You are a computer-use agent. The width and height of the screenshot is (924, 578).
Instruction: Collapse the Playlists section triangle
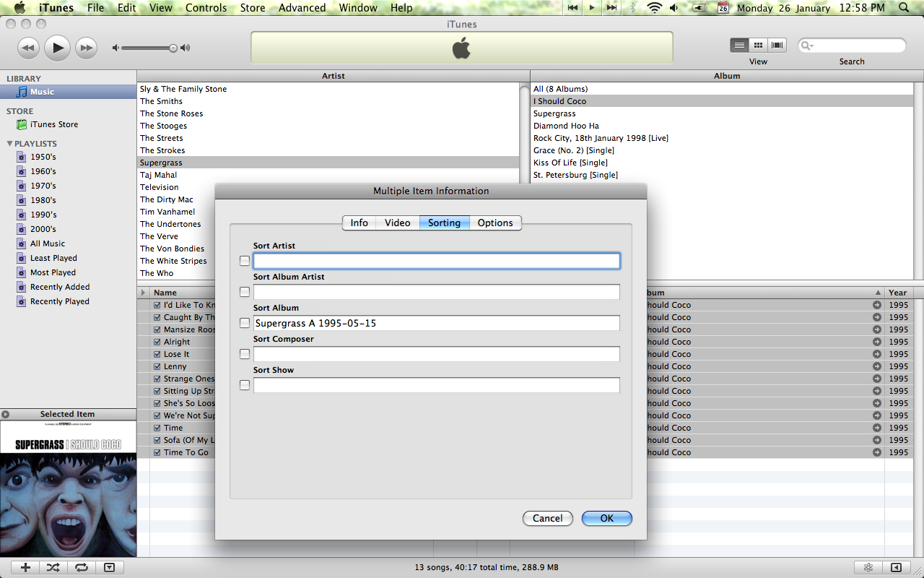point(9,144)
